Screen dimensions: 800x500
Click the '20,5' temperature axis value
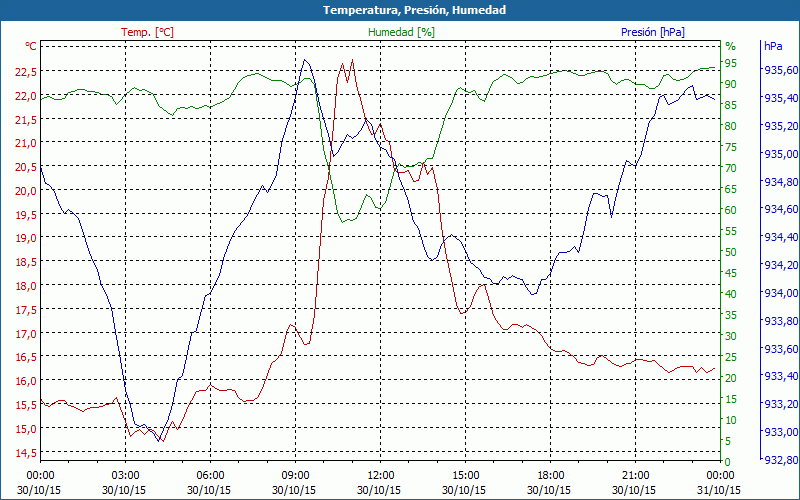coord(26,167)
